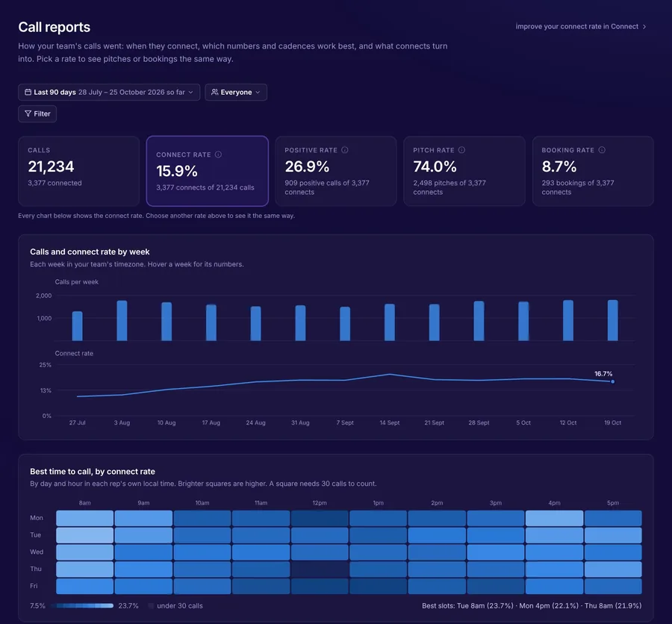Click the Calls and connect rate by week title
The height and width of the screenshot is (624, 672).
pos(90,252)
